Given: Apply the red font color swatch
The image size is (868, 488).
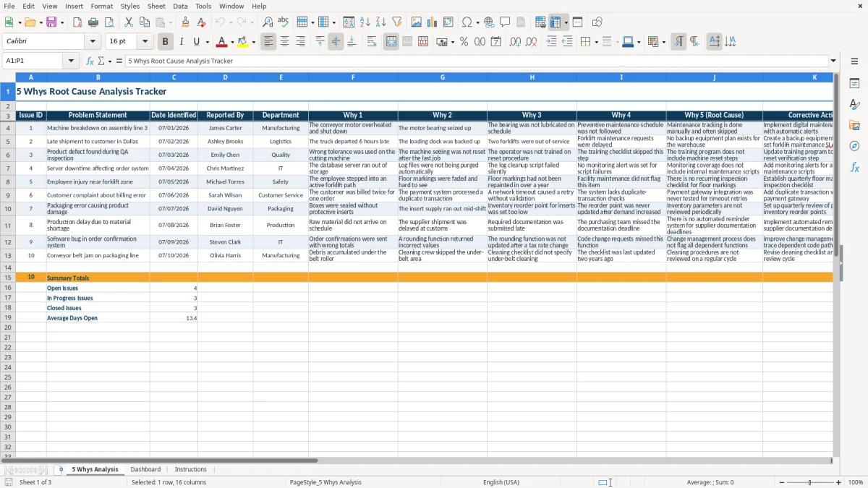Looking at the screenshot, I should 221,42.
